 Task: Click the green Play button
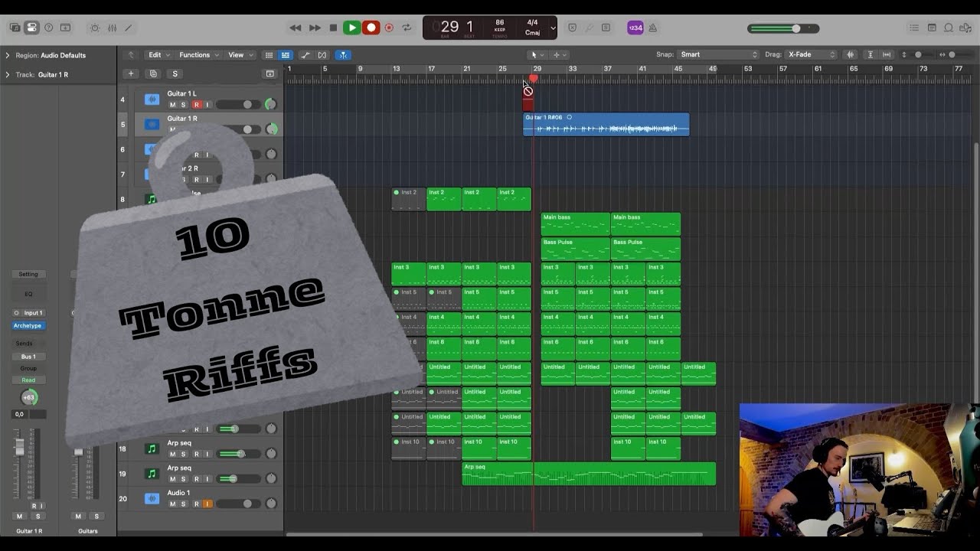[x=351, y=28]
